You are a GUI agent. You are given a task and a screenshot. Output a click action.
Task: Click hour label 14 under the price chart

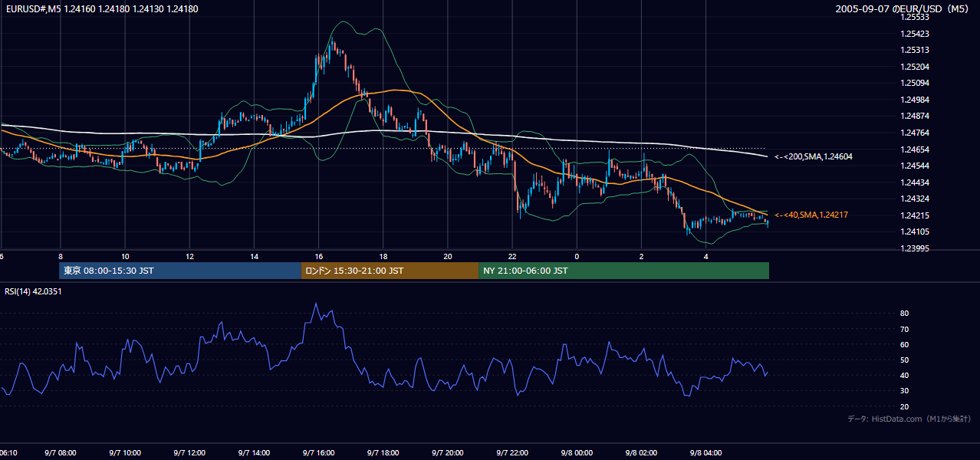254,256
